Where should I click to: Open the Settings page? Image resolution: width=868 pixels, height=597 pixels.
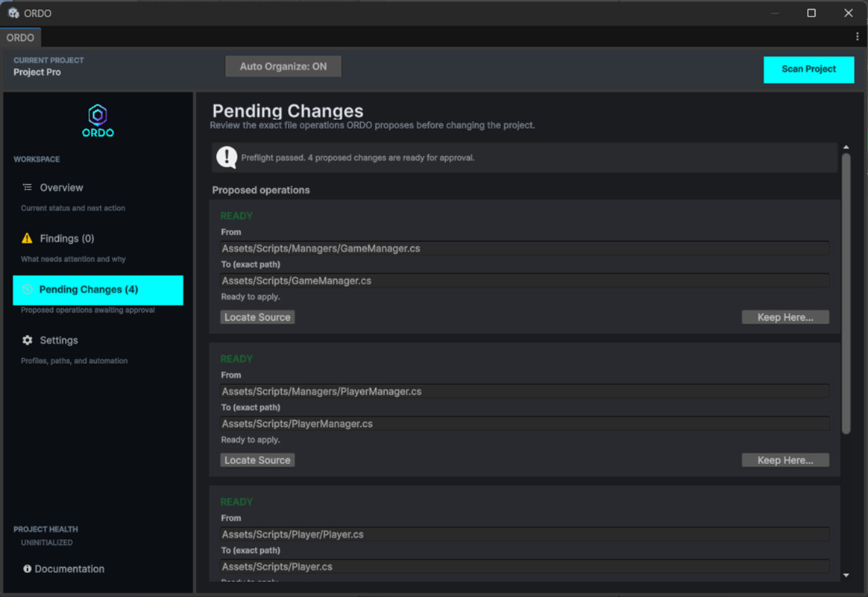tap(59, 340)
